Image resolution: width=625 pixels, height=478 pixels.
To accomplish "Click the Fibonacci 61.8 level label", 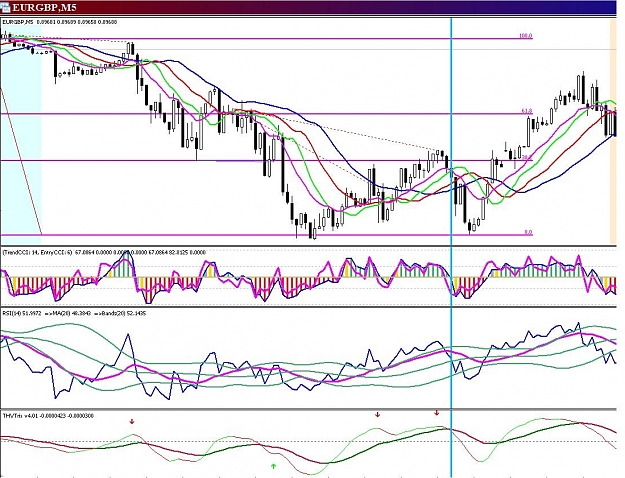I will [527, 111].
